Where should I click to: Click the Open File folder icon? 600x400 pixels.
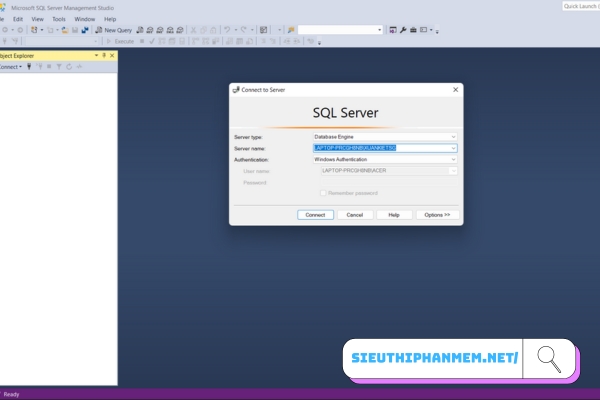[65, 30]
